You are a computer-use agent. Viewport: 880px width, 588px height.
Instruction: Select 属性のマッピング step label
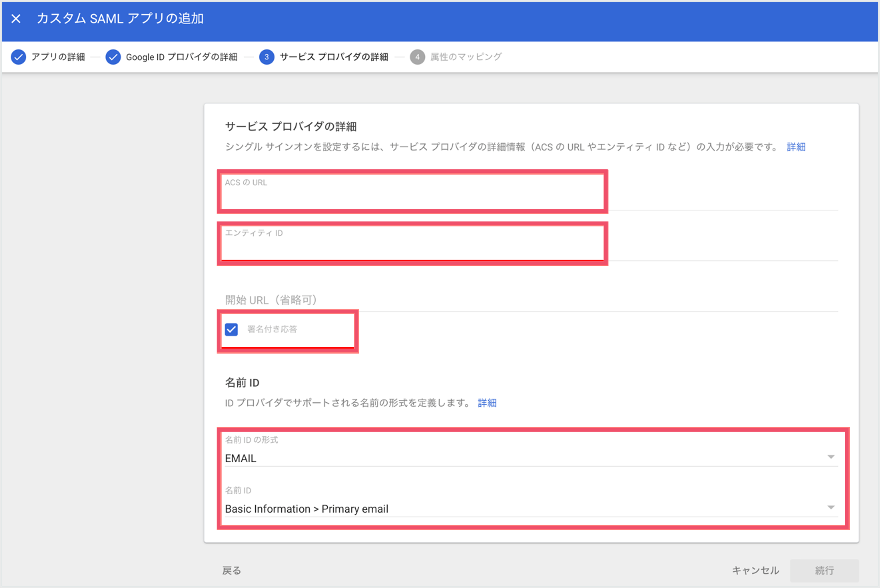pyautogui.click(x=466, y=57)
